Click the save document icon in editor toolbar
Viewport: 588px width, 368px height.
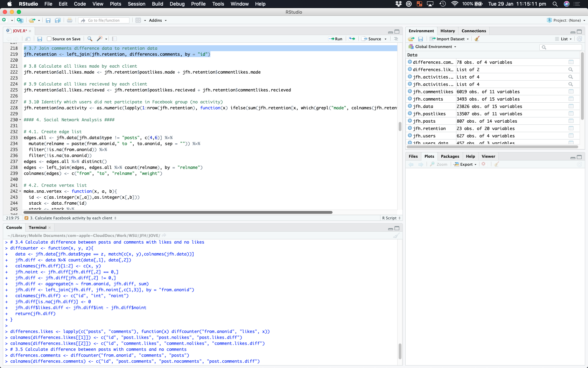coord(40,39)
